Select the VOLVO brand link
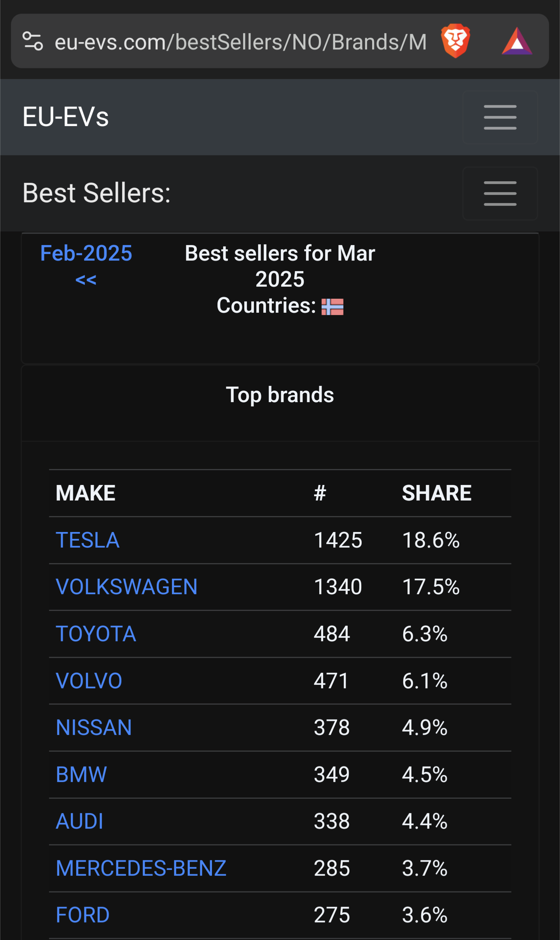The image size is (560, 940). tap(89, 681)
